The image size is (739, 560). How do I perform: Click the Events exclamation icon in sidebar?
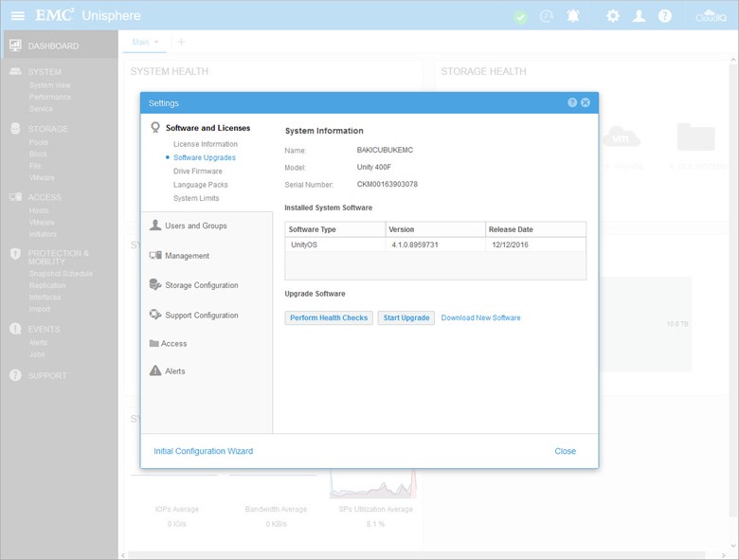tap(15, 329)
